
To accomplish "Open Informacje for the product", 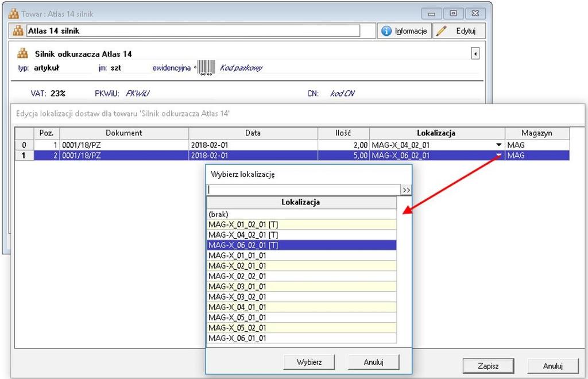I will pos(404,31).
